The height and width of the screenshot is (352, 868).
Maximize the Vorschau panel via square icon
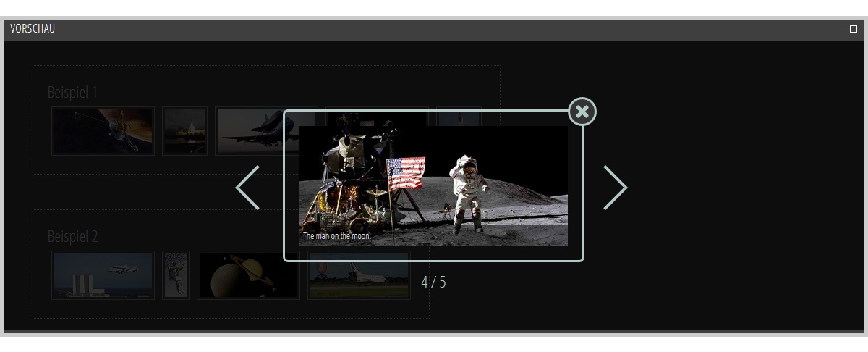[x=854, y=29]
